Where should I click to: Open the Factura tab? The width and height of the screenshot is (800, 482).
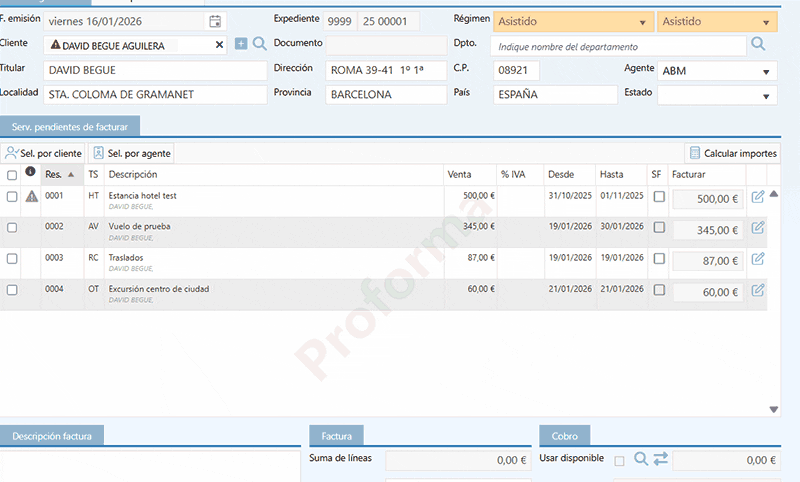click(336, 436)
